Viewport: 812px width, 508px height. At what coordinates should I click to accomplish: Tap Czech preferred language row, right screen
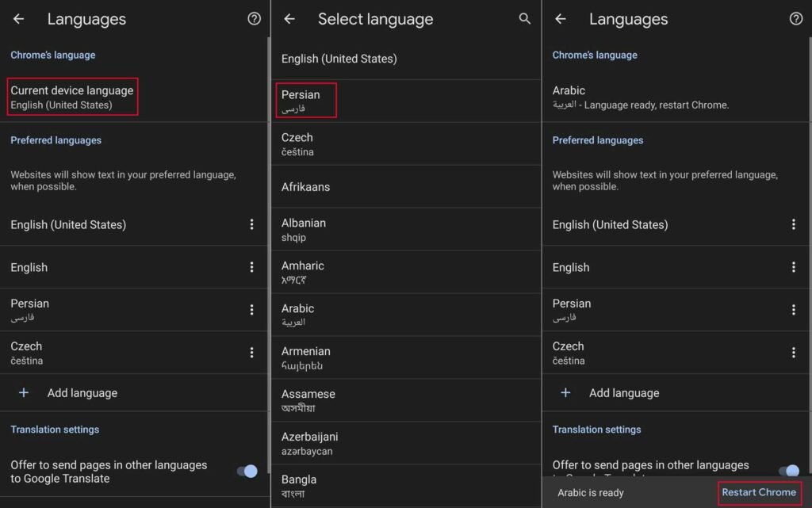(676, 353)
